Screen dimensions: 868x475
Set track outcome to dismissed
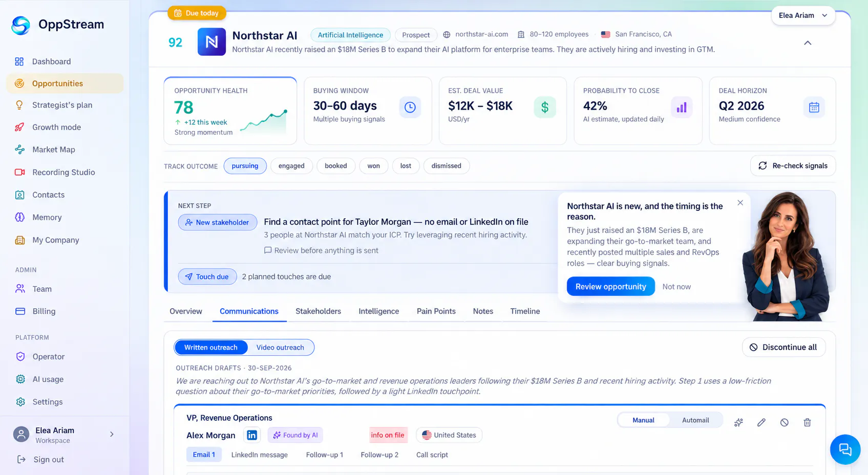tap(446, 166)
